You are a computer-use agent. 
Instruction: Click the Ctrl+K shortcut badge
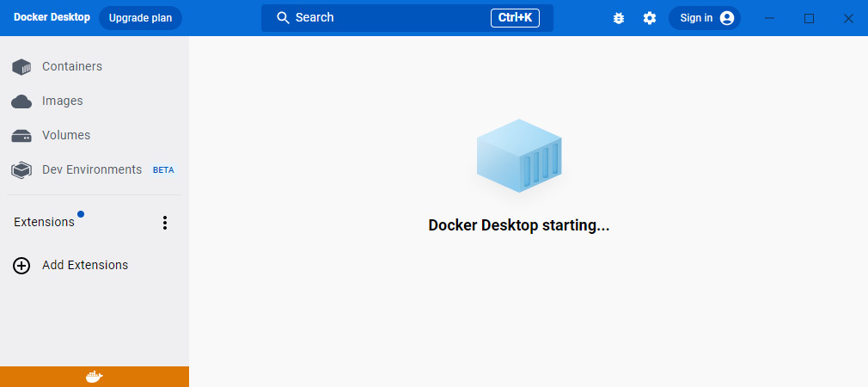(515, 18)
